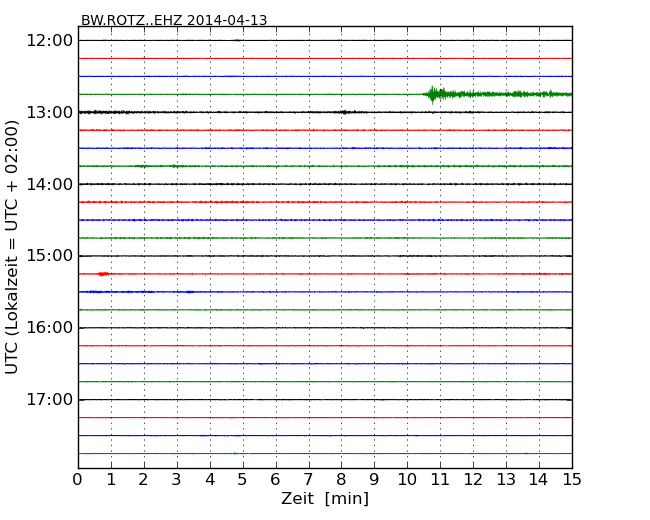The height and width of the screenshot is (520, 650).
Task: Click the 16:00 time label
Action: (49, 328)
